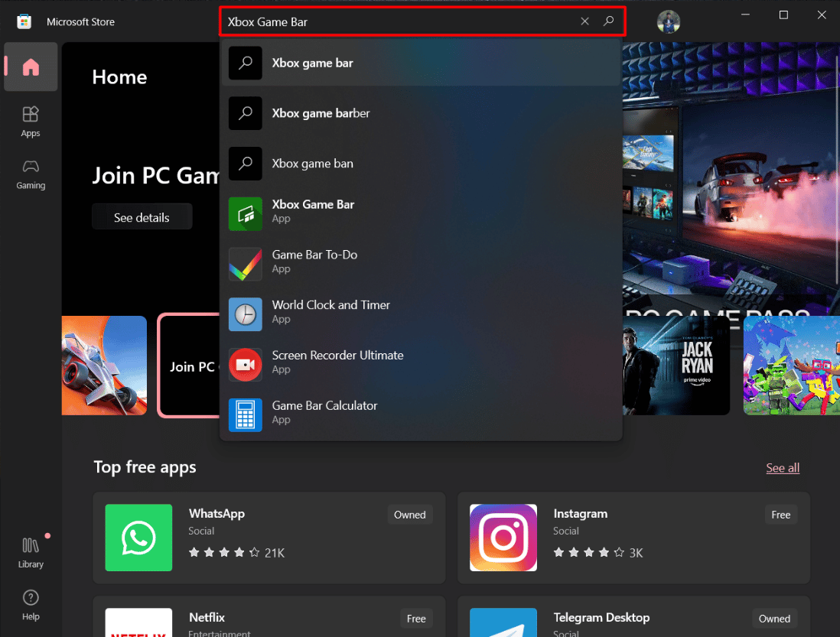840x637 pixels.
Task: Click the See details button
Action: (x=142, y=217)
